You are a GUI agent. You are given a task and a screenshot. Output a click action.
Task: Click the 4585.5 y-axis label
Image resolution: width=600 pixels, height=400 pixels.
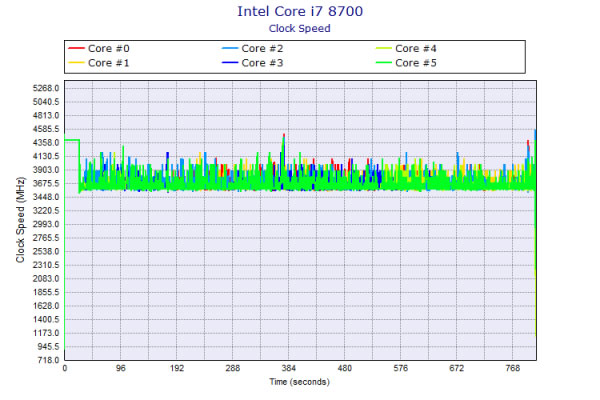pyautogui.click(x=46, y=129)
